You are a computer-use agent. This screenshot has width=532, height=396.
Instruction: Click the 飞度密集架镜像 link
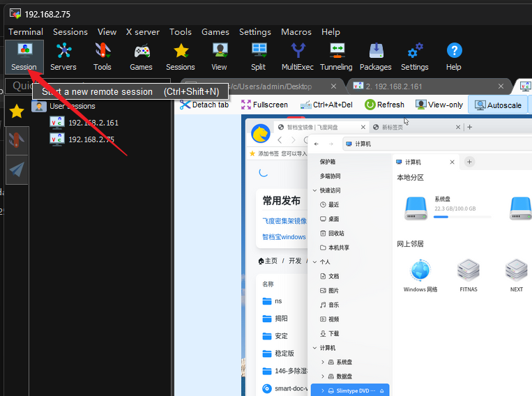point(284,221)
